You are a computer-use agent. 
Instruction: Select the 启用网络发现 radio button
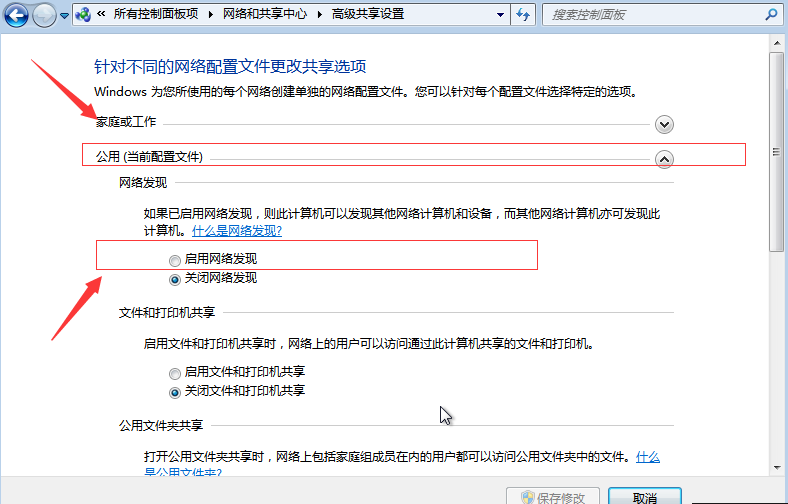point(176,260)
